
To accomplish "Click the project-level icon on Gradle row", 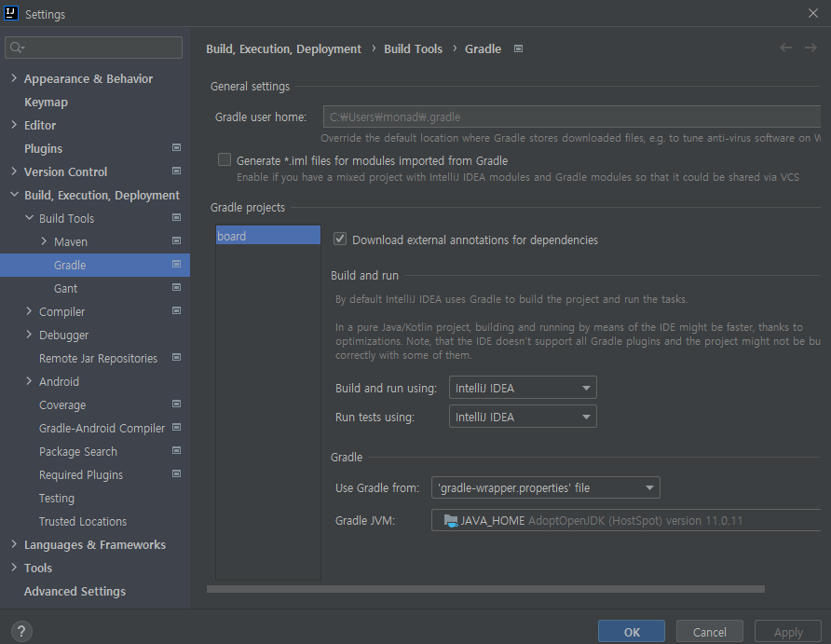I will tap(176, 264).
